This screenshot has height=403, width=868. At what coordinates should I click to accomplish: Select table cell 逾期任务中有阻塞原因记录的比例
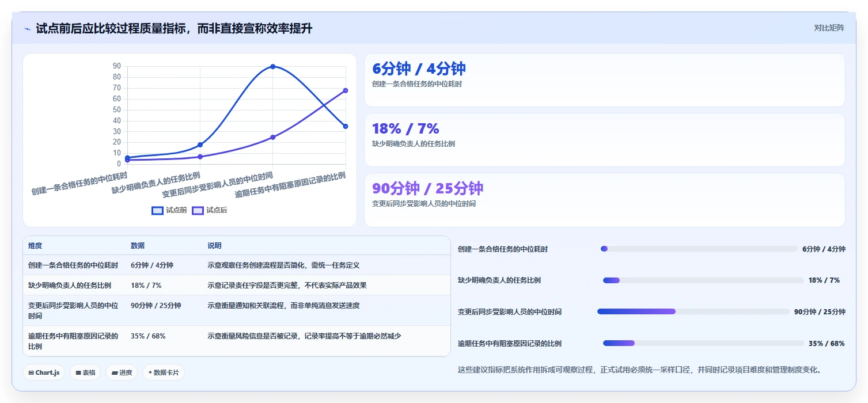tap(73, 341)
